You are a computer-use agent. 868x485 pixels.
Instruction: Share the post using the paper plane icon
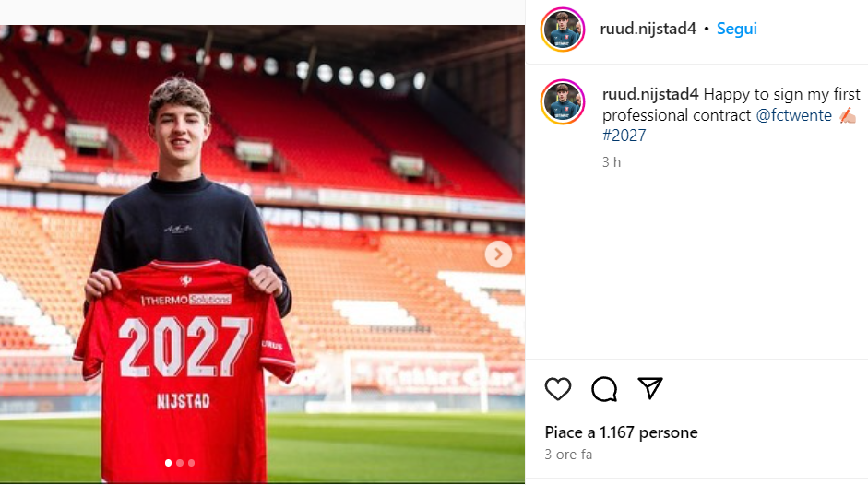[x=650, y=388]
